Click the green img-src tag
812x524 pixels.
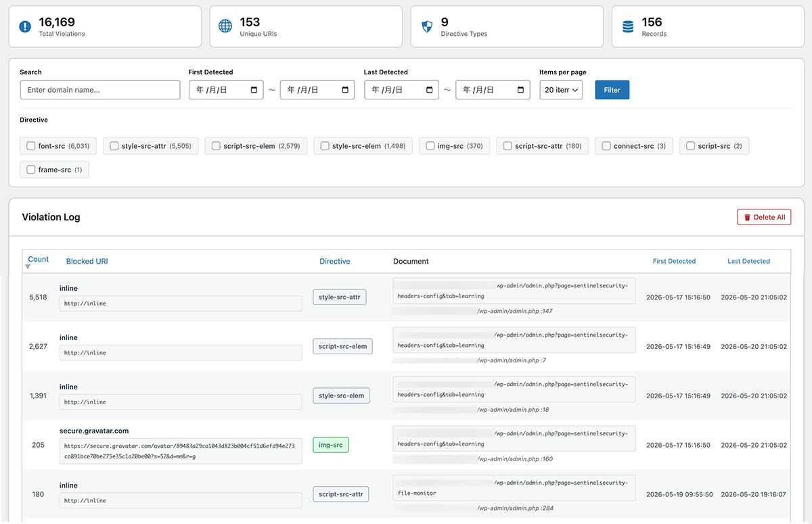tap(330, 446)
